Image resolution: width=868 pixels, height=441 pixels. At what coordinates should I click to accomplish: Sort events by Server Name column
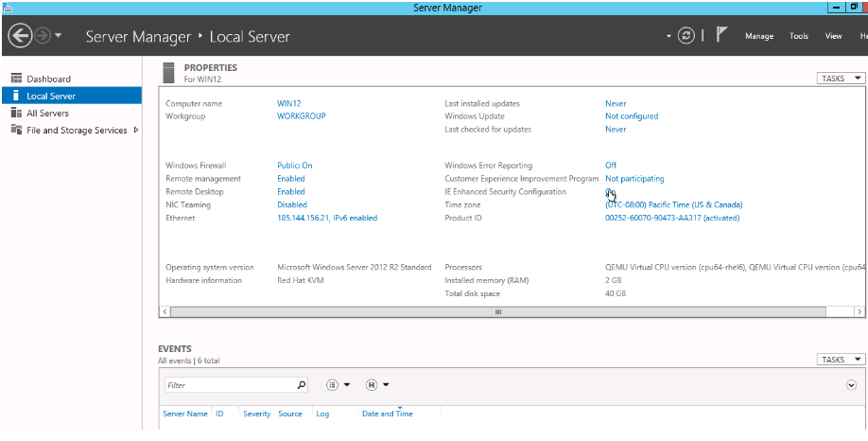tap(185, 414)
